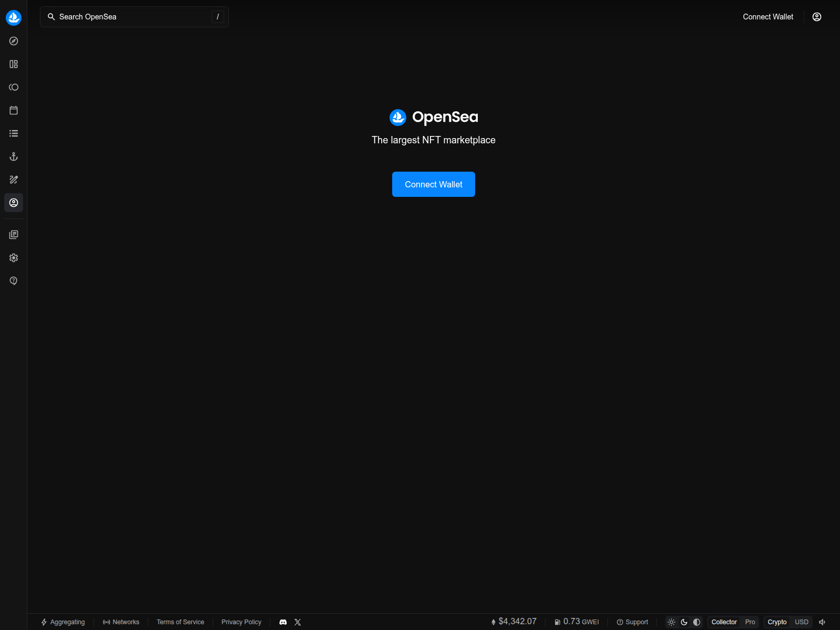Viewport: 840px width, 630px height.
Task: Open the OpenSea home logo in sidebar
Action: 14,18
